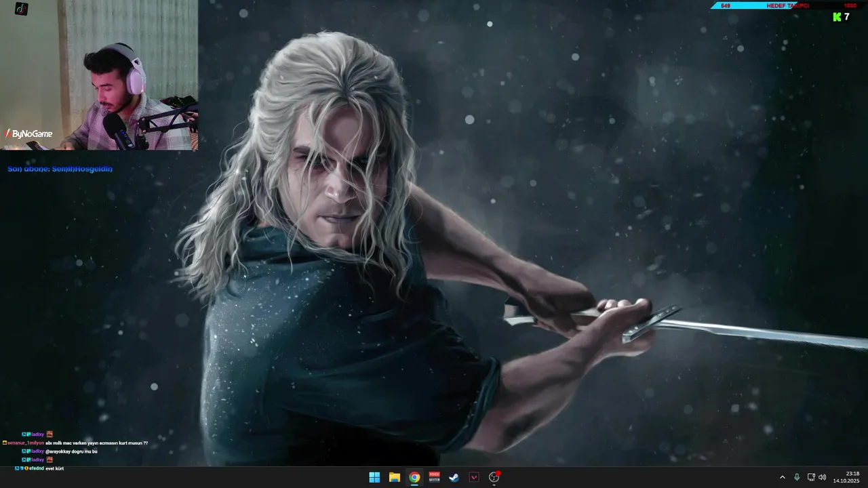
Task: Open the clock showing 23:18
Action: pos(847,477)
